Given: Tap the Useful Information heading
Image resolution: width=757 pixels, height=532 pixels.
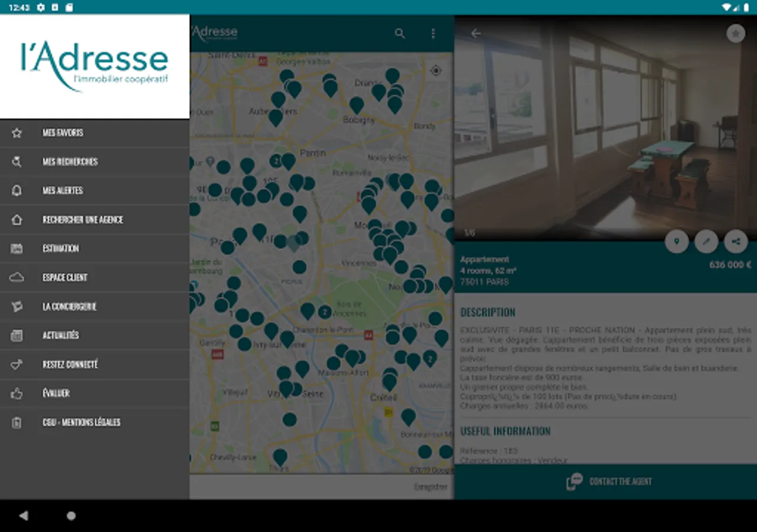Looking at the screenshot, I should coord(506,431).
